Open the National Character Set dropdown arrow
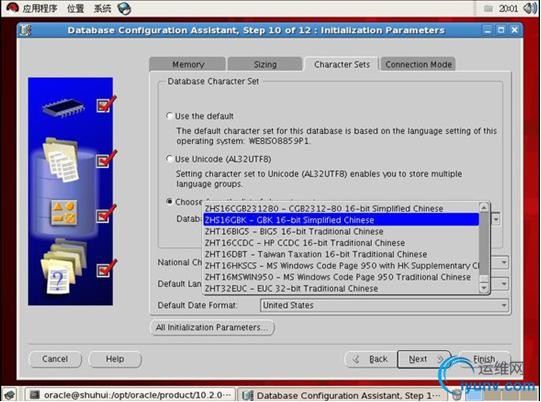541x402 pixels. tap(504, 263)
